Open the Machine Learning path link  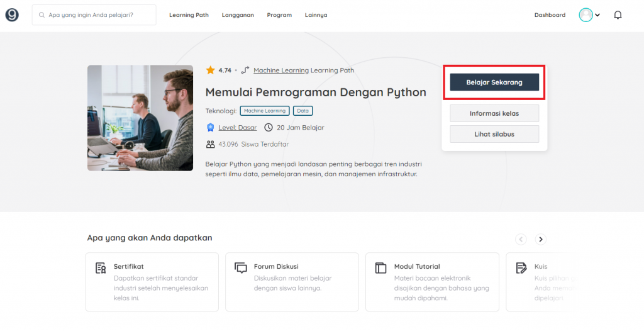point(281,70)
